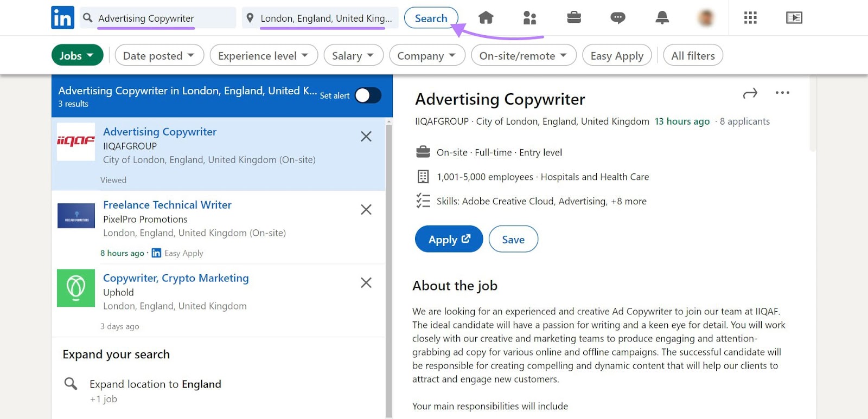Open the profile avatar menu

point(706,17)
